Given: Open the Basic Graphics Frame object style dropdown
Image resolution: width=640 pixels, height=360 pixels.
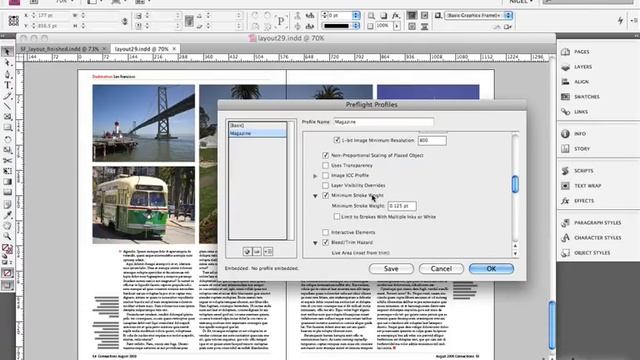Looking at the screenshot, I should click(x=508, y=16).
